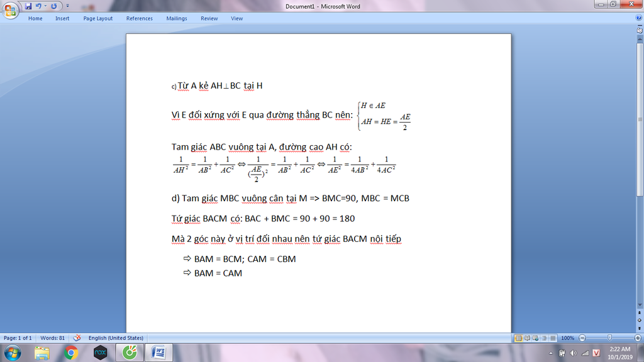Open Google Chrome from the taskbar

pyautogui.click(x=71, y=353)
